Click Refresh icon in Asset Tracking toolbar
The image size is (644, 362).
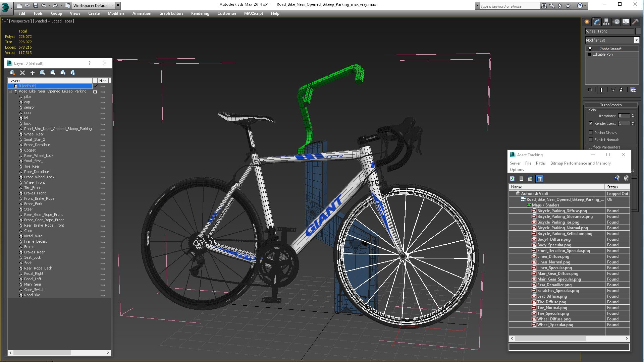coord(512,179)
